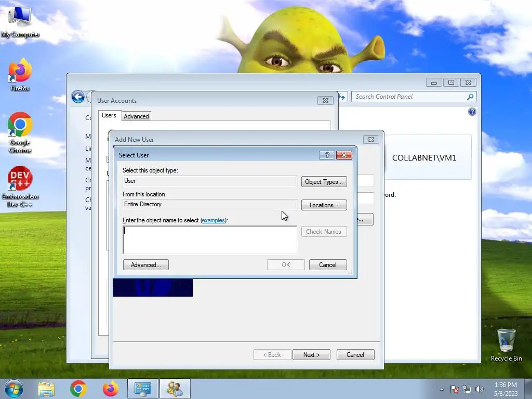This screenshot has height=399, width=532.
Task: Open Google Chrome desktop shortcut
Action: pos(20,132)
